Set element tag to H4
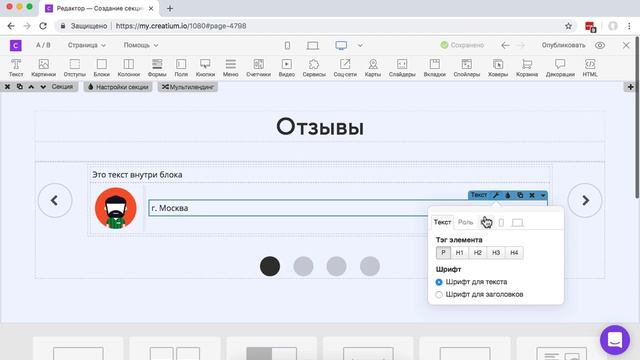640x360 pixels. 514,253
